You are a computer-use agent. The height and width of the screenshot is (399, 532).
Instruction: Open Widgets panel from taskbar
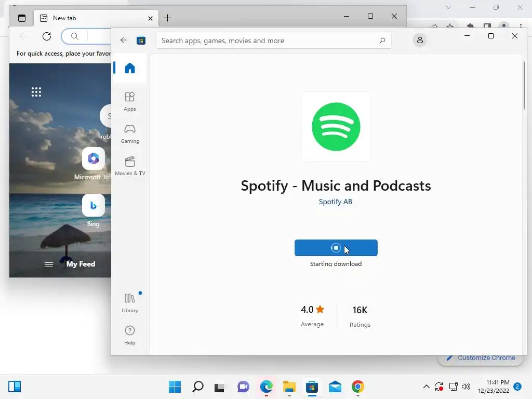pos(15,387)
